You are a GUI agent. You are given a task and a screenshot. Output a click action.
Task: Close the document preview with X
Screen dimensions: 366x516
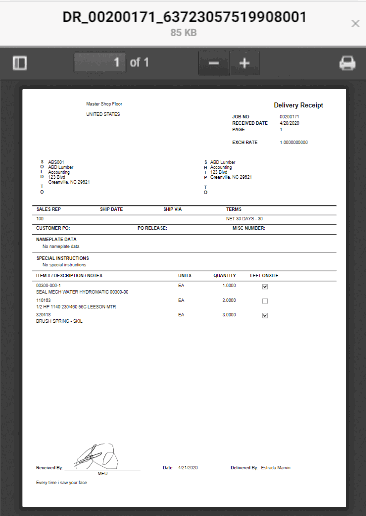[x=355, y=23]
